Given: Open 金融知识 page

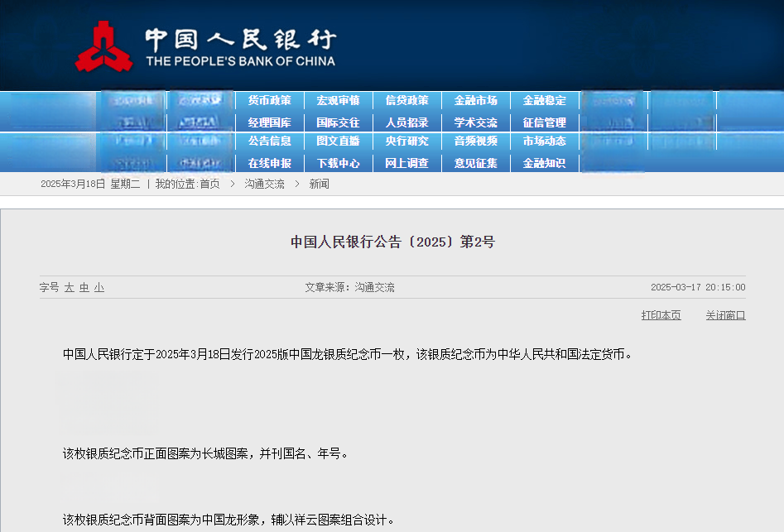Looking at the screenshot, I should [545, 163].
